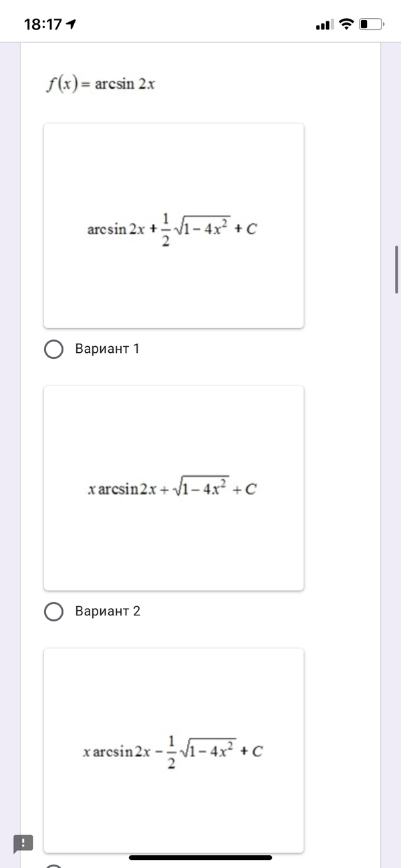Tap the question formula f(x) = arcsin 2x
Screen dimensions: 401x868
coord(101,84)
